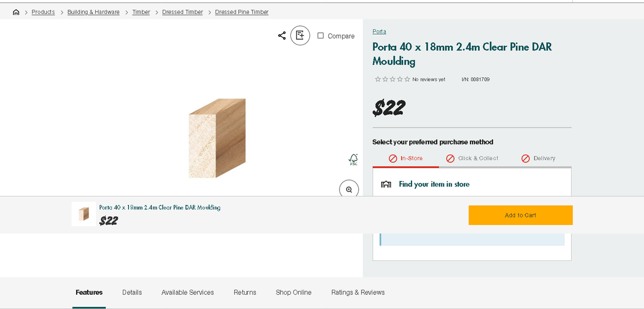This screenshot has width=644, height=309.
Task: Open the Available Services tab
Action: [187, 292]
